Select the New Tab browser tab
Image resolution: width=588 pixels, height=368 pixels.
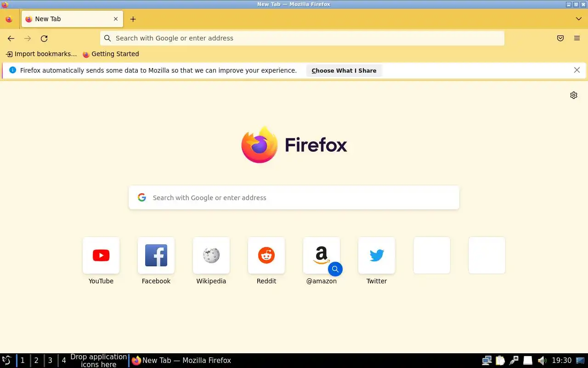(x=72, y=19)
